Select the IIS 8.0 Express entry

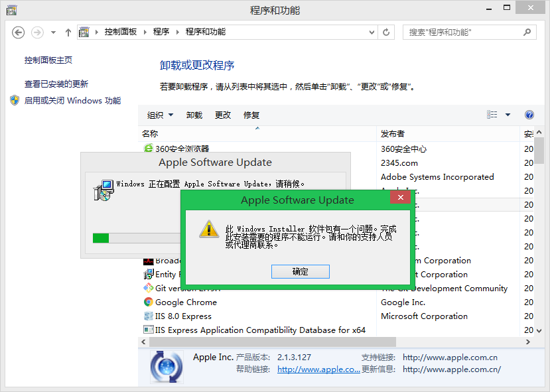coord(183,316)
